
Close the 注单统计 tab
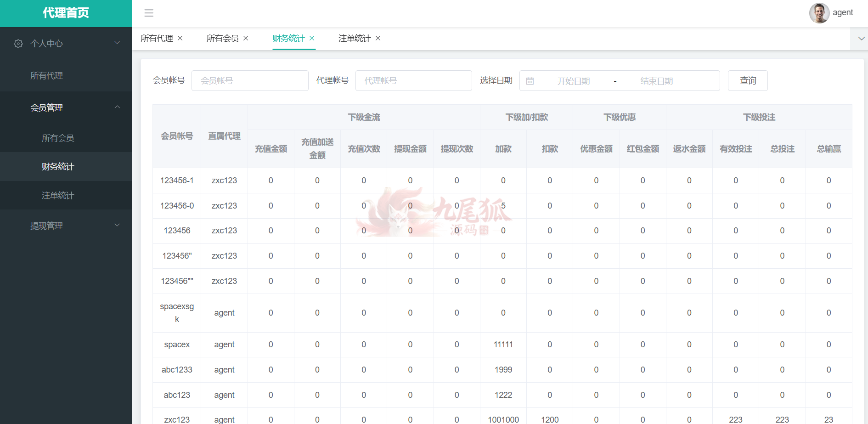click(x=378, y=38)
